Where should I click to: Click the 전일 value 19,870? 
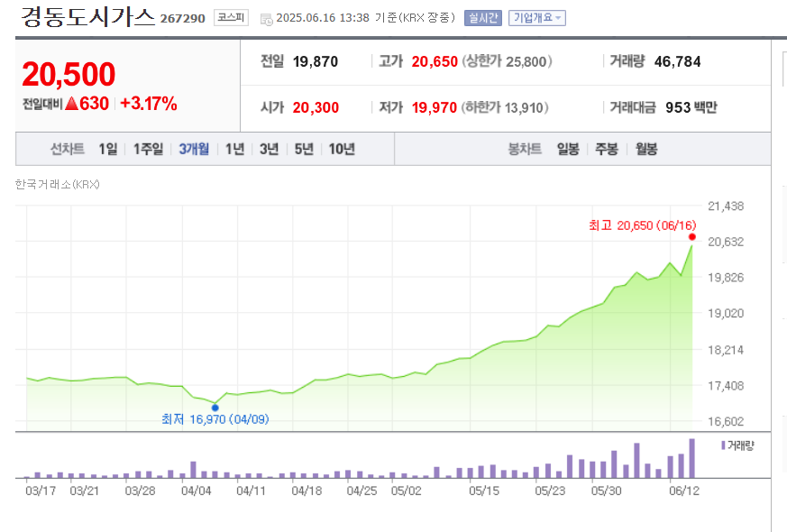pos(316,61)
